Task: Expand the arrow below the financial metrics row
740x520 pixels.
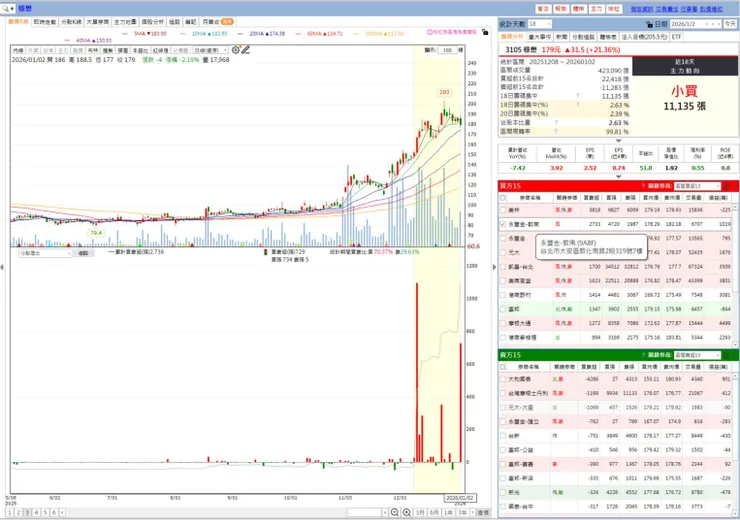Action: coord(618,176)
